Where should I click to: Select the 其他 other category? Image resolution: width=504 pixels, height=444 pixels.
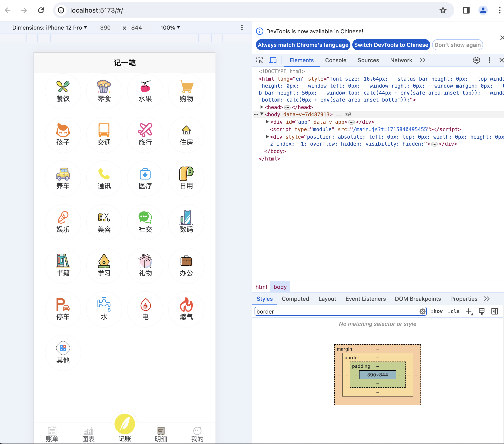click(x=63, y=353)
